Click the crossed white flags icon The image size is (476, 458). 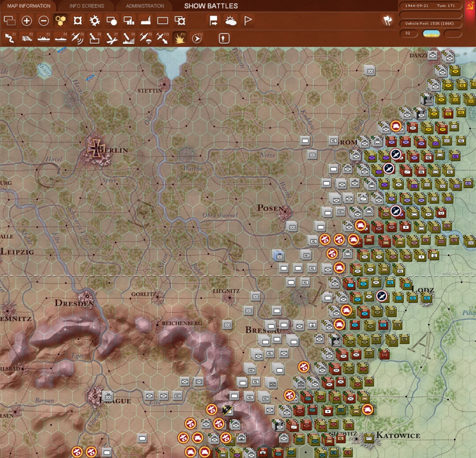tap(388, 21)
